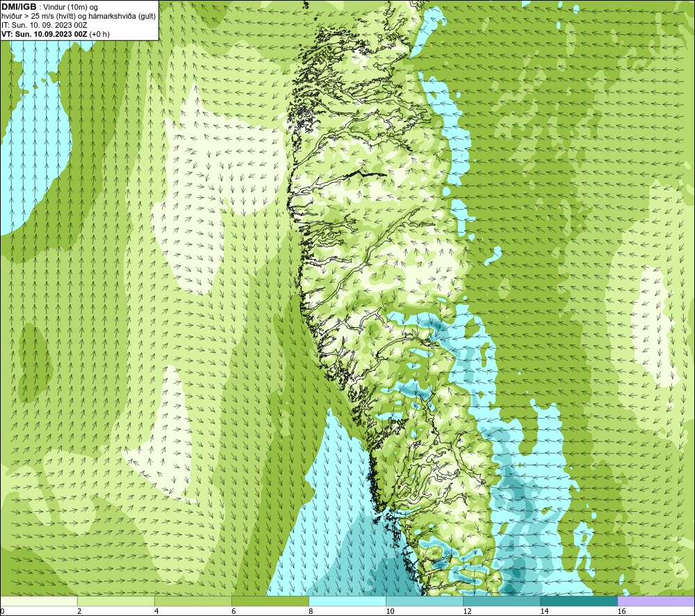695x616 pixels.
Task: Click the "VT: Sun. 10.09.2023 00Z" line
Action: 44,34
